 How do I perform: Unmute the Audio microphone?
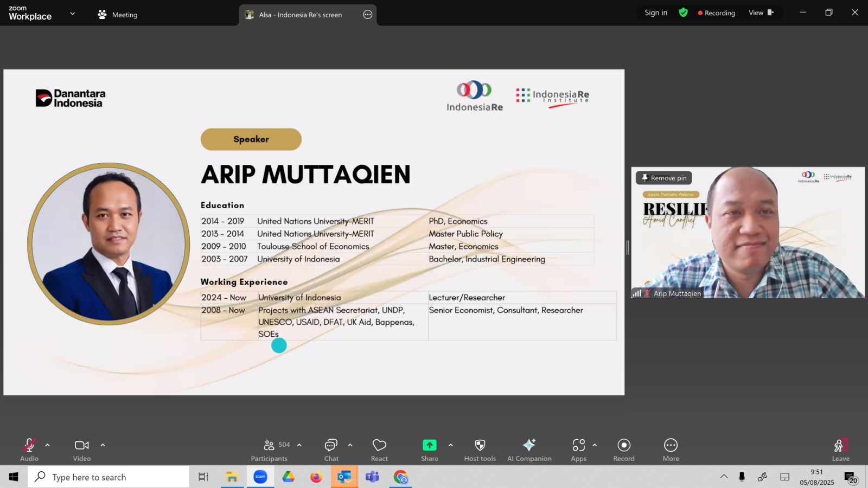[x=29, y=450]
